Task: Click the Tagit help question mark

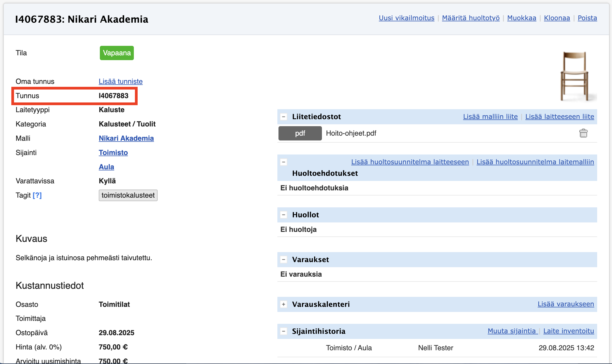Action: click(x=37, y=195)
